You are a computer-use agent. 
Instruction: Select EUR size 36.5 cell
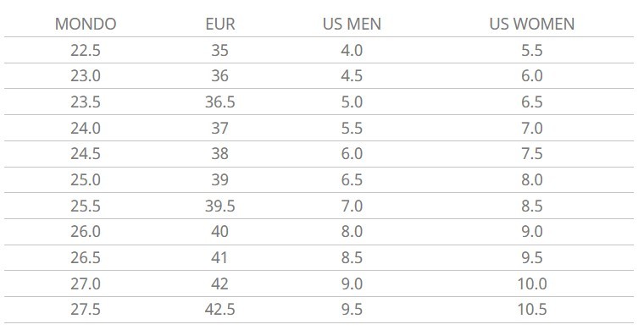click(220, 102)
